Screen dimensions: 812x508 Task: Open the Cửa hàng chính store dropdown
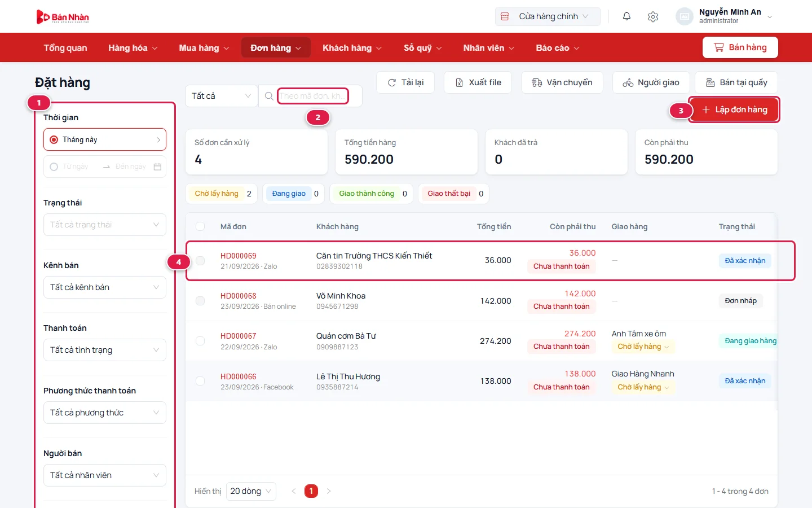tap(548, 16)
